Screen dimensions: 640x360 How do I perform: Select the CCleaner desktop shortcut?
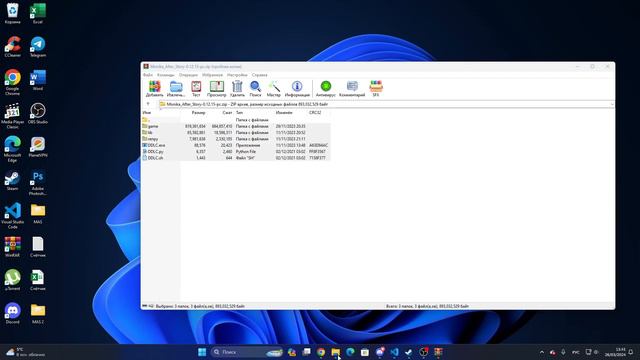13,47
